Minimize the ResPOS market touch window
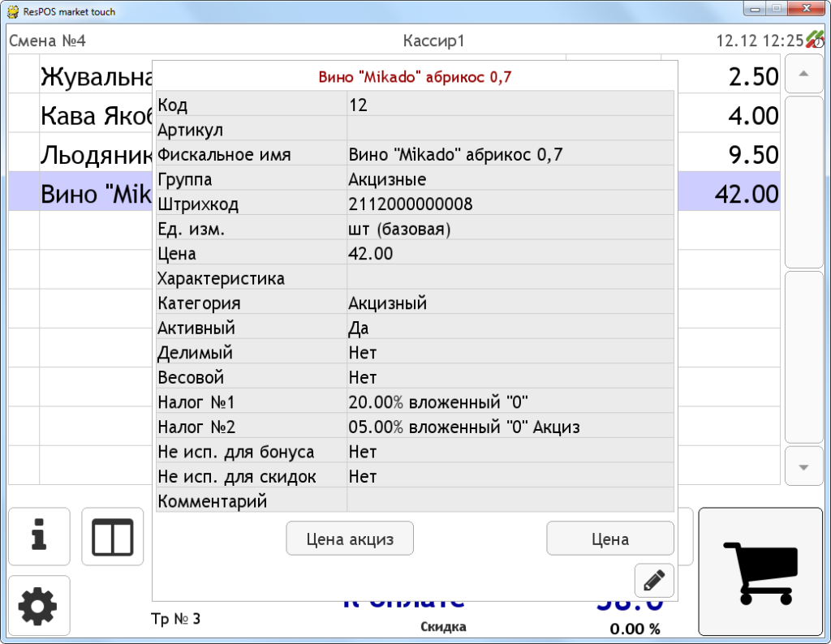The image size is (831, 644). coord(756,9)
